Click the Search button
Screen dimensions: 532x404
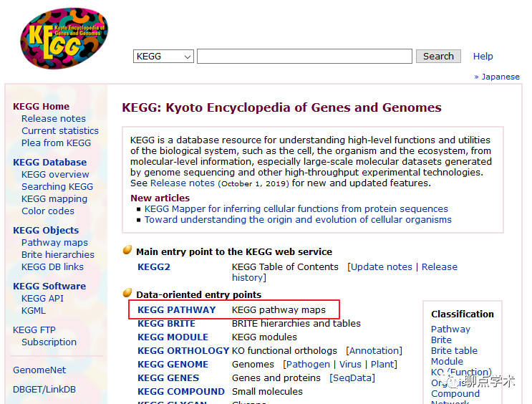tap(438, 57)
